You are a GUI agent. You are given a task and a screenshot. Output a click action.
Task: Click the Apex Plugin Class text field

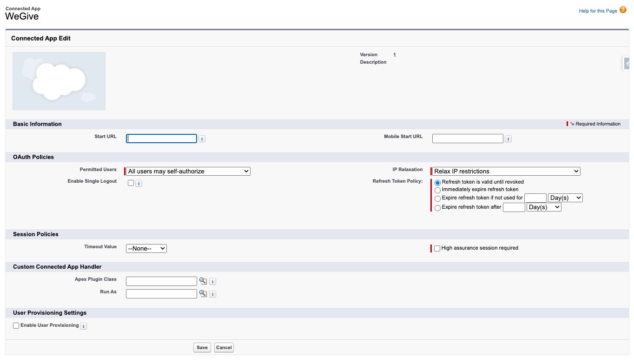(162, 281)
